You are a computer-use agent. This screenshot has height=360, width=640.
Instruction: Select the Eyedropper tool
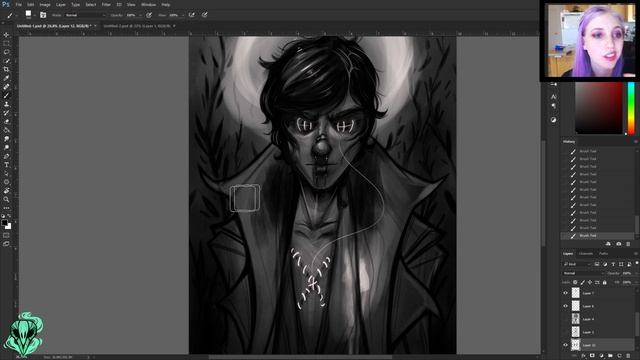coord(6,78)
